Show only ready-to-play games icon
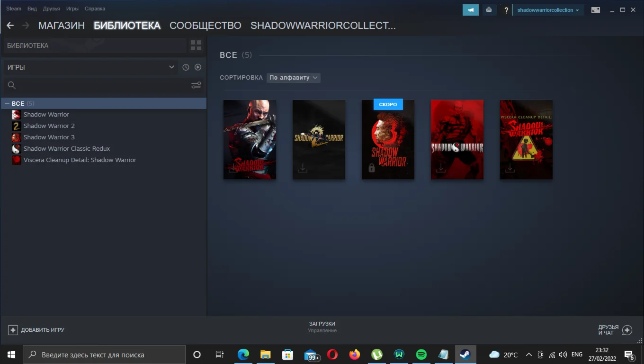This screenshot has width=644, height=364. 198,67
